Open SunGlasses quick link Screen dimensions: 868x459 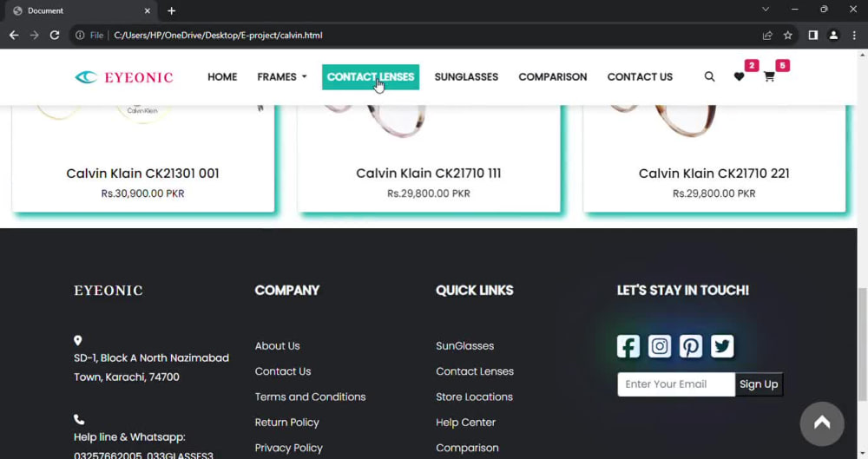pyautogui.click(x=464, y=346)
